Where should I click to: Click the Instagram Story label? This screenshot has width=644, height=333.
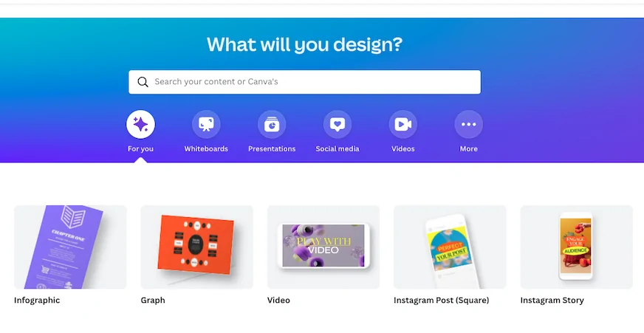tap(552, 301)
